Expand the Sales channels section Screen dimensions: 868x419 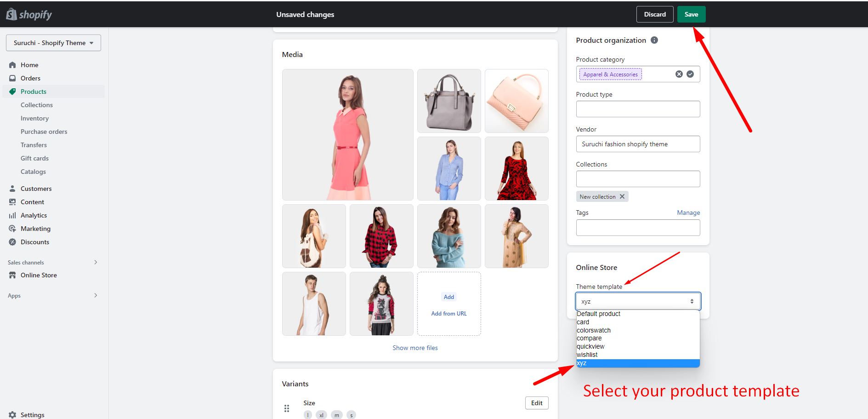(x=96, y=262)
